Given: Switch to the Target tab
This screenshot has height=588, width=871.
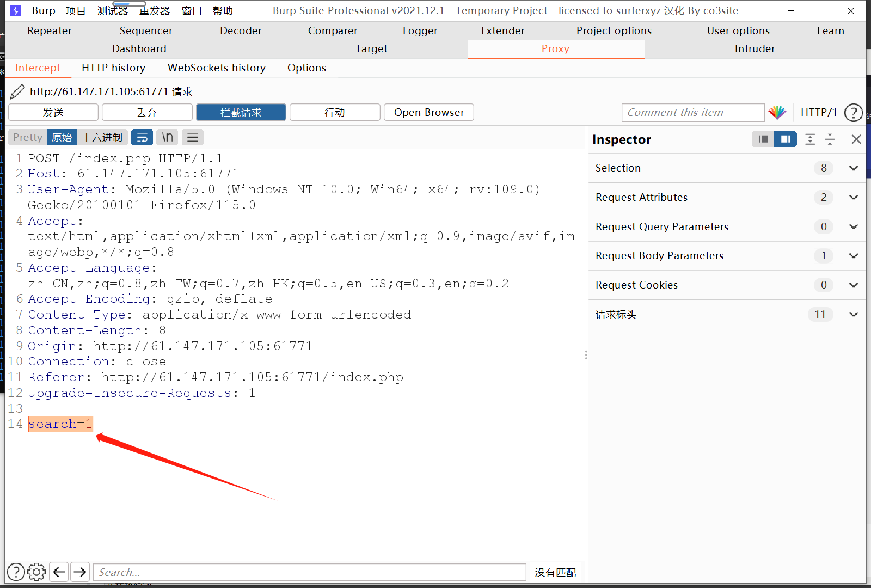Looking at the screenshot, I should click(371, 49).
